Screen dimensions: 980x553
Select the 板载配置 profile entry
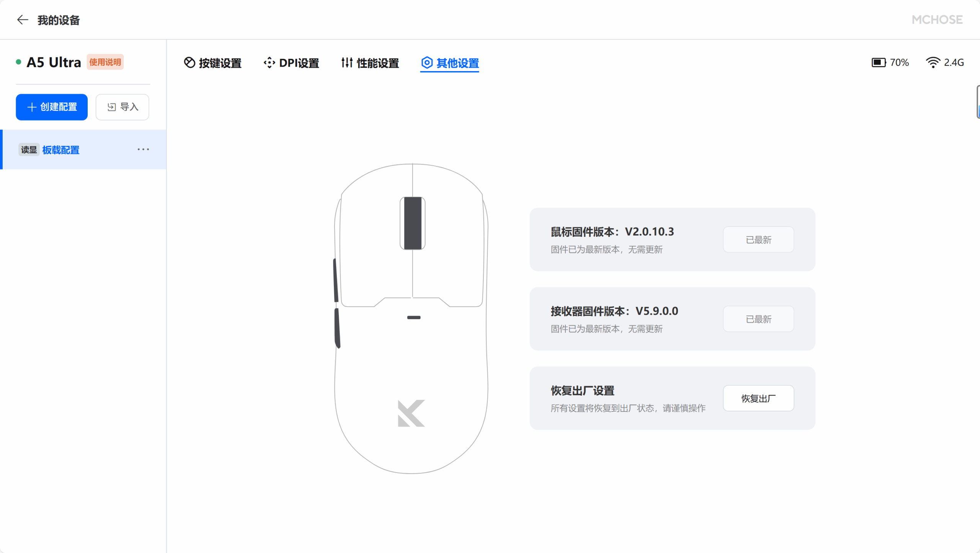(x=61, y=150)
